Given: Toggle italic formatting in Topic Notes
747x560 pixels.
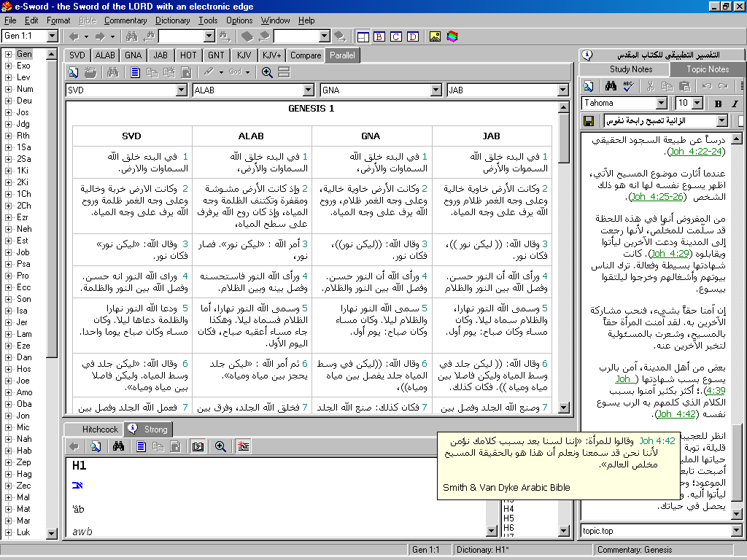Looking at the screenshot, I should tap(735, 104).
